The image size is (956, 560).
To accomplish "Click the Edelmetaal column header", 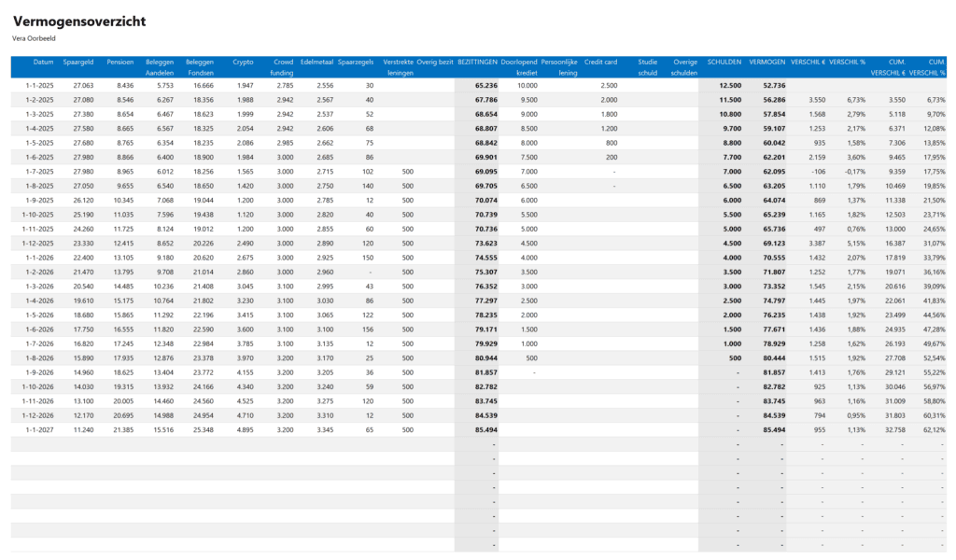I will (317, 62).
